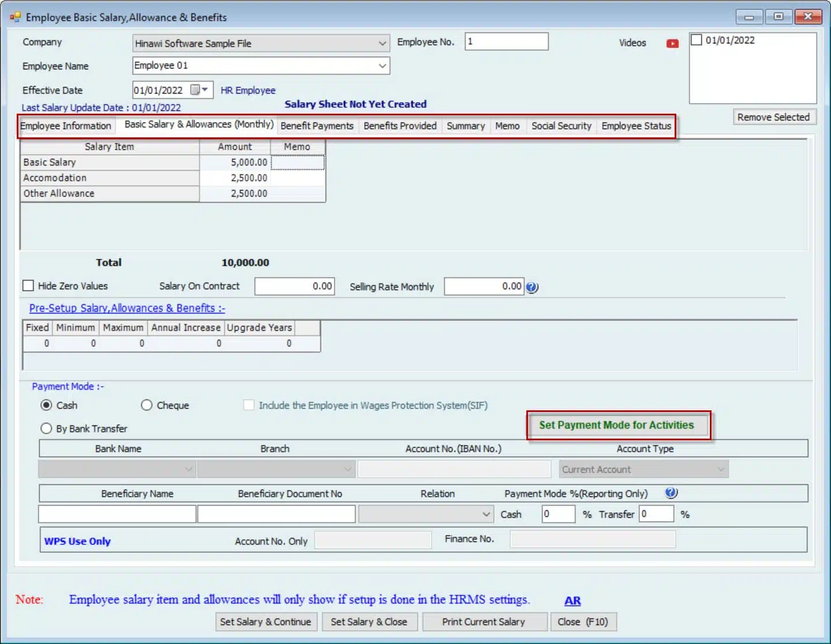Screen dimensions: 831x644
Task: Select the Cheque payment mode
Action: [x=147, y=405]
